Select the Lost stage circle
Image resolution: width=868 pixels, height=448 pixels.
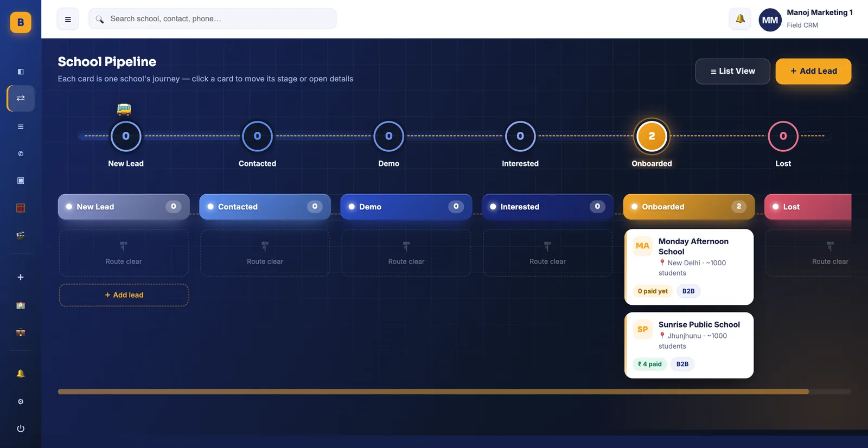coord(783,136)
